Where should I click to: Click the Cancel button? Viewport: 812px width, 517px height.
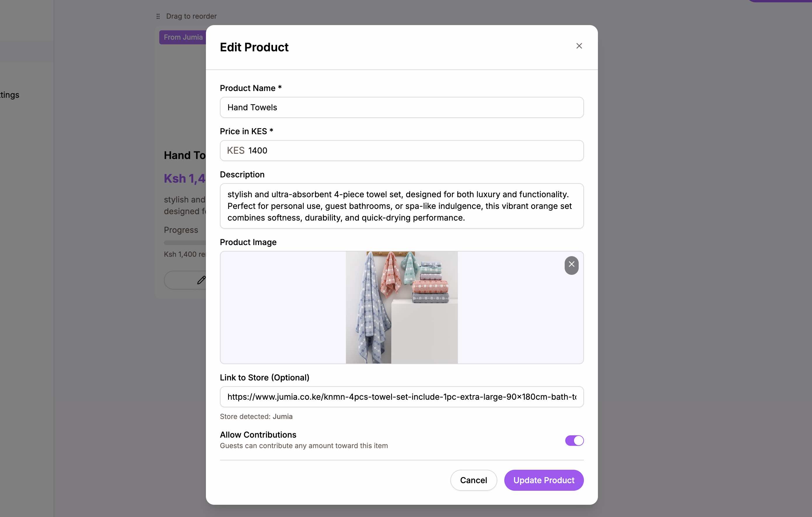473,480
